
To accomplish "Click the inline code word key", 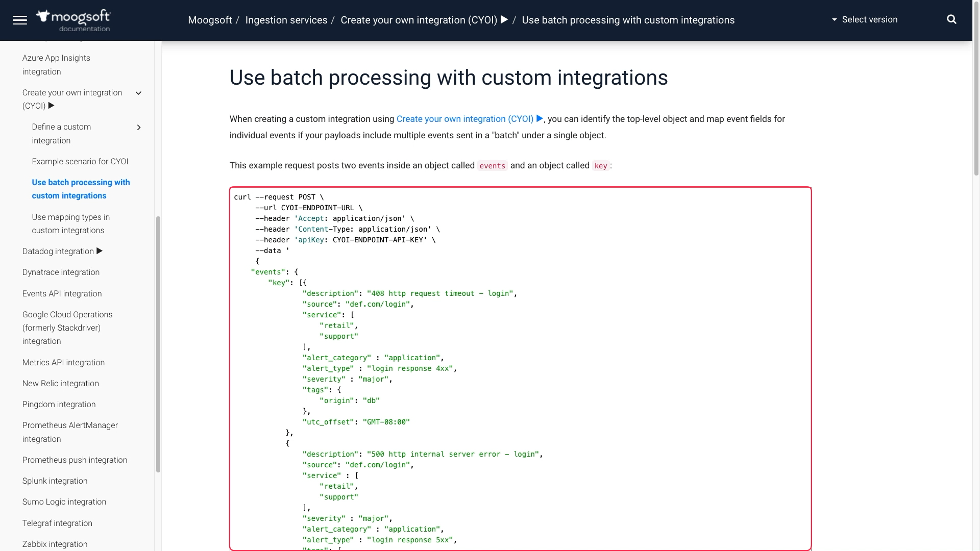I will click(601, 166).
